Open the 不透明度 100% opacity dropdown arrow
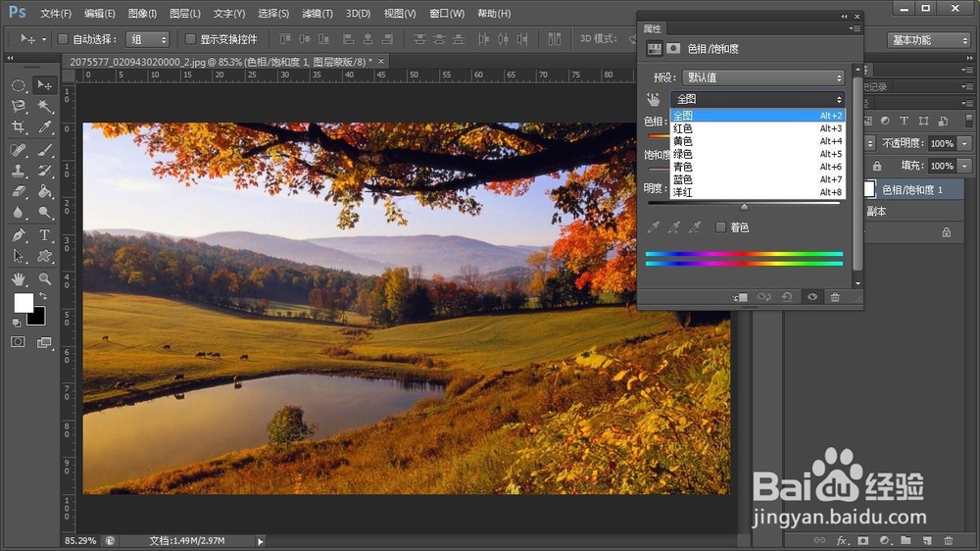 (965, 143)
